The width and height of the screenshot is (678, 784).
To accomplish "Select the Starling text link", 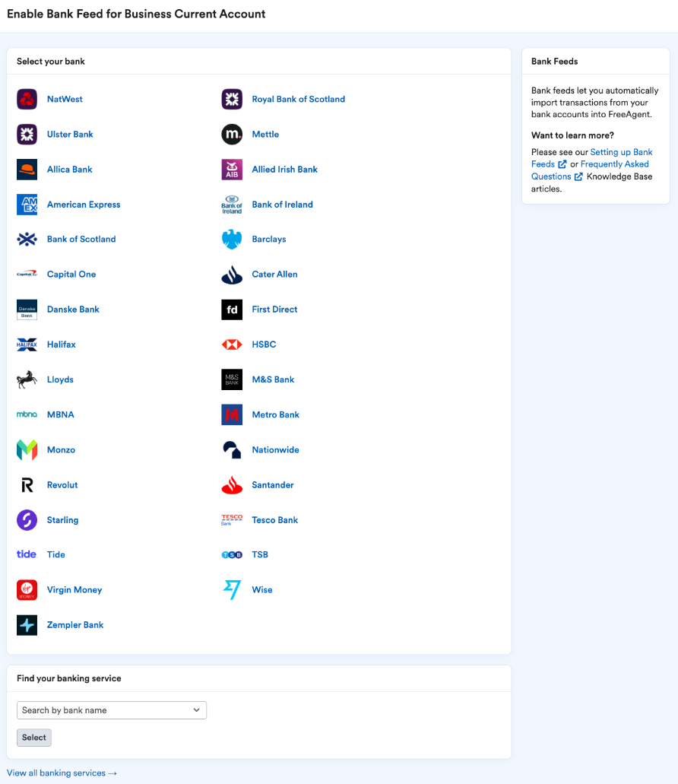I will click(x=62, y=520).
